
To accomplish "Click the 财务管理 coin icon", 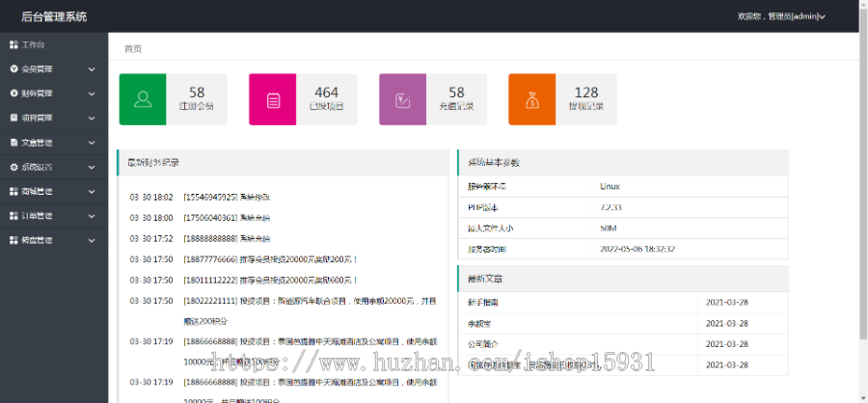I will point(14,94).
